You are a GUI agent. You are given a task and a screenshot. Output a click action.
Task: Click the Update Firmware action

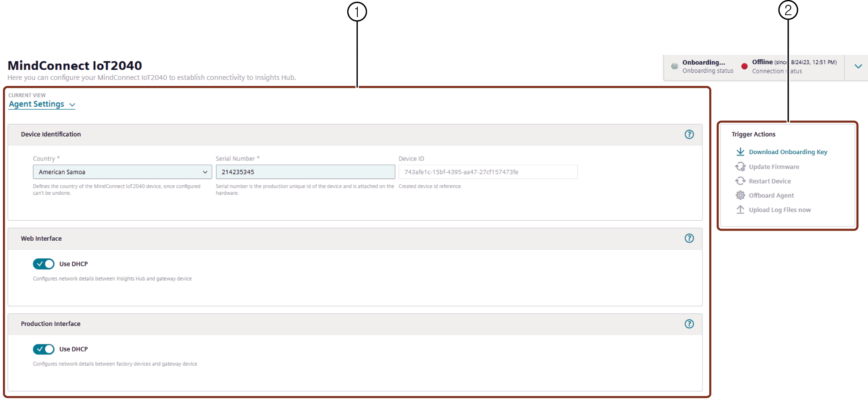pyautogui.click(x=774, y=167)
